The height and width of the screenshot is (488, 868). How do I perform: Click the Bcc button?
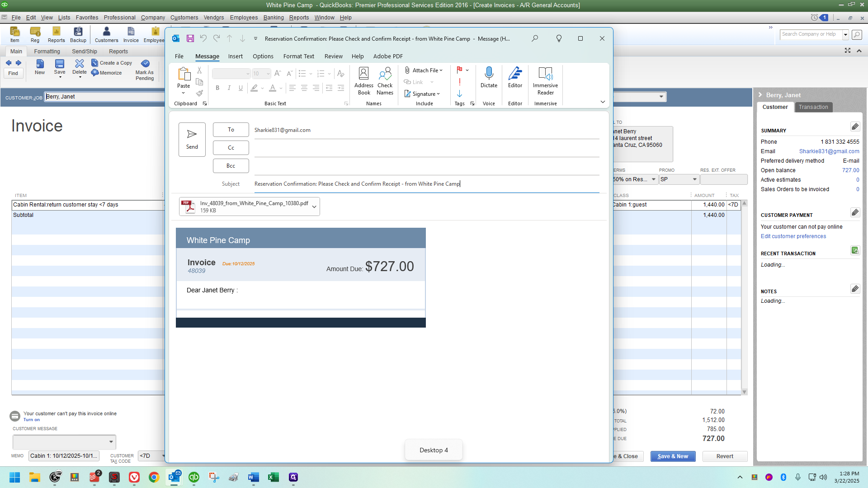[231, 166]
